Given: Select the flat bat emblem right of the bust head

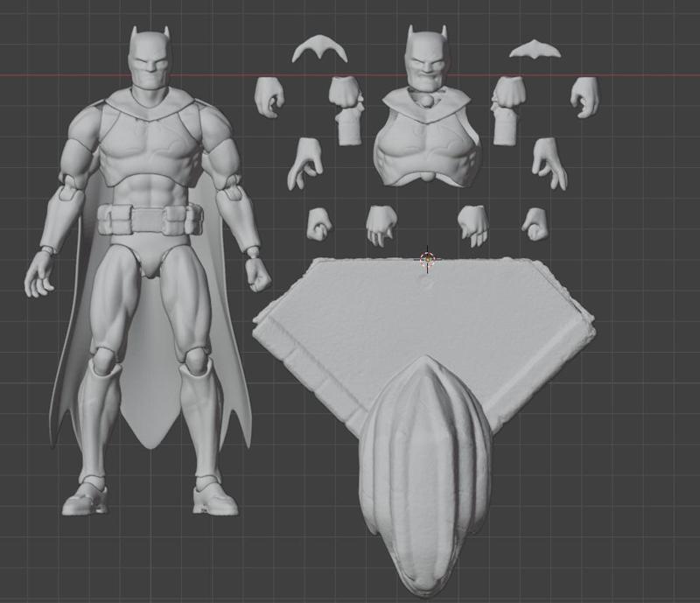Looking at the screenshot, I should (x=535, y=50).
